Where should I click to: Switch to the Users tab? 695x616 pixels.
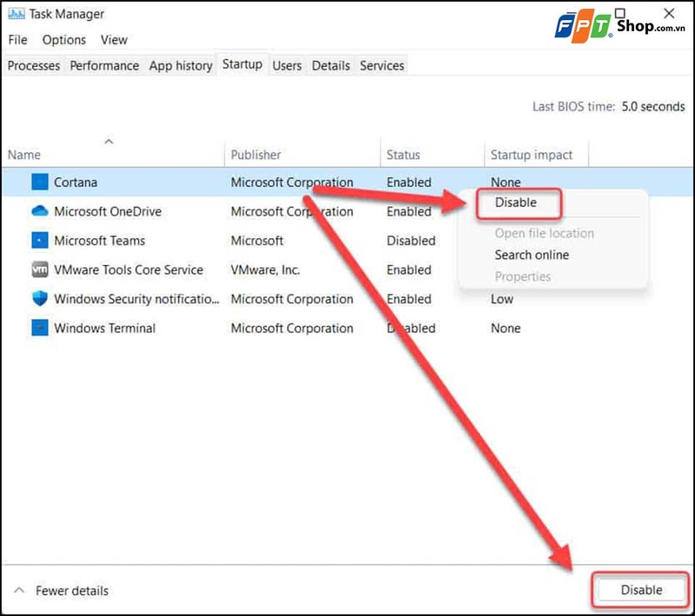tap(287, 65)
